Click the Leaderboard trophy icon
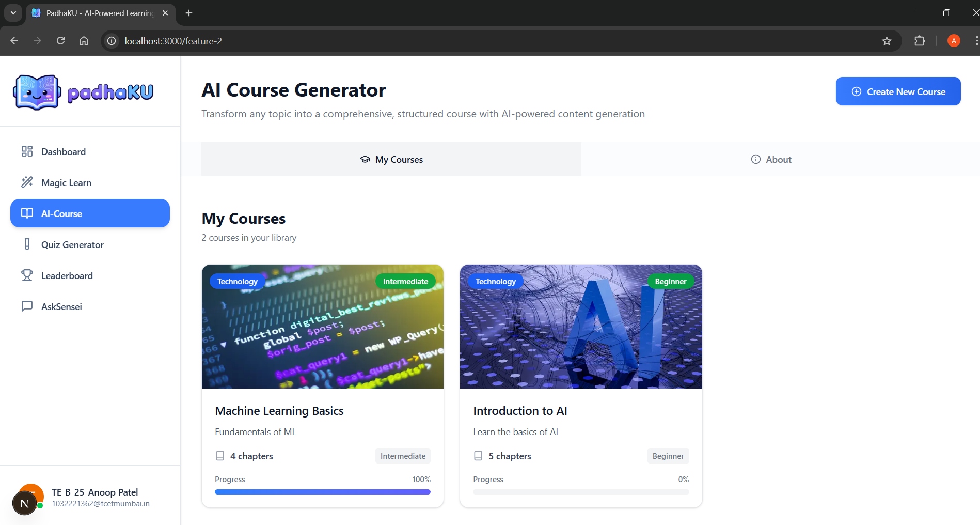 (x=27, y=275)
